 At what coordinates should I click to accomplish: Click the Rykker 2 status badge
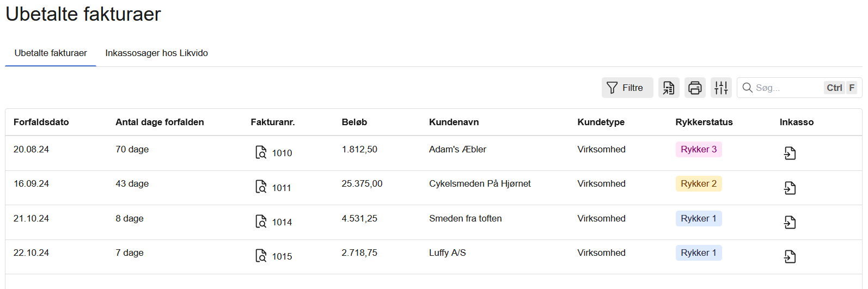(699, 183)
